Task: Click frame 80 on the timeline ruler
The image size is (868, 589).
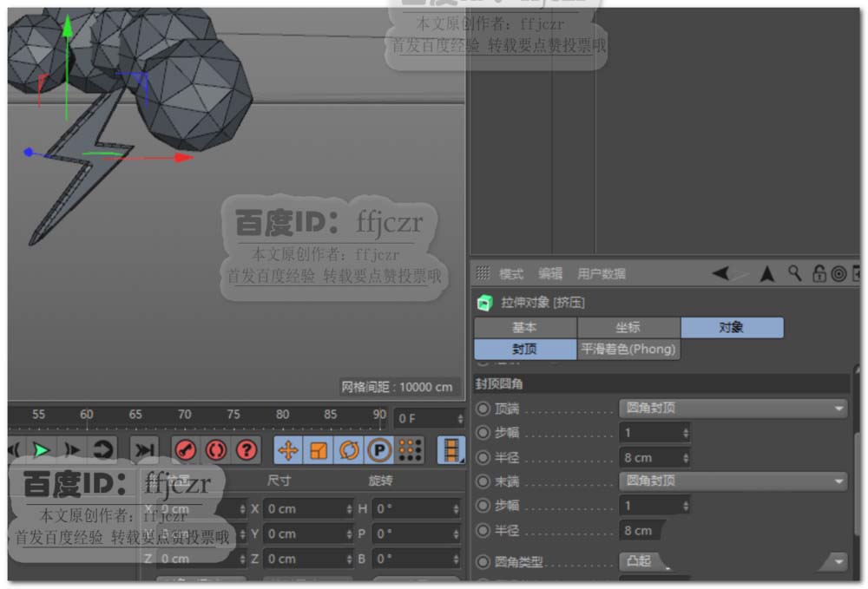Action: pos(282,415)
